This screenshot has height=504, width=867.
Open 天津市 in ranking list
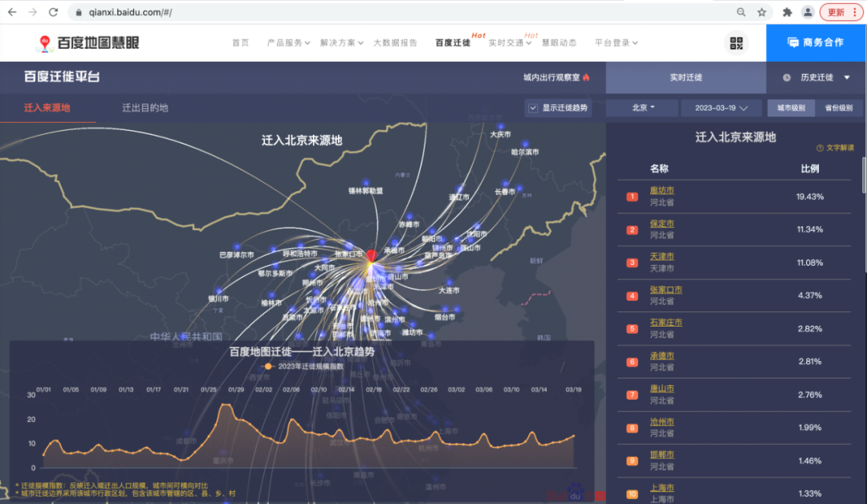[661, 257]
